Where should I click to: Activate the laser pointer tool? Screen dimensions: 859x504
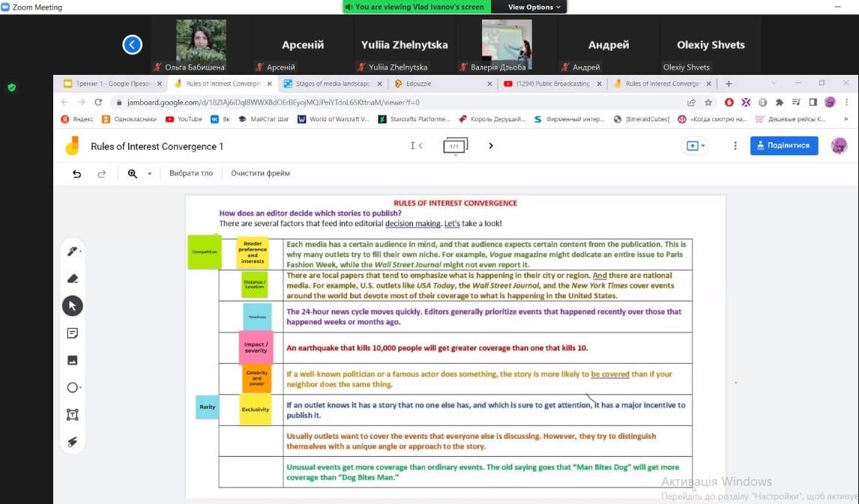73,442
